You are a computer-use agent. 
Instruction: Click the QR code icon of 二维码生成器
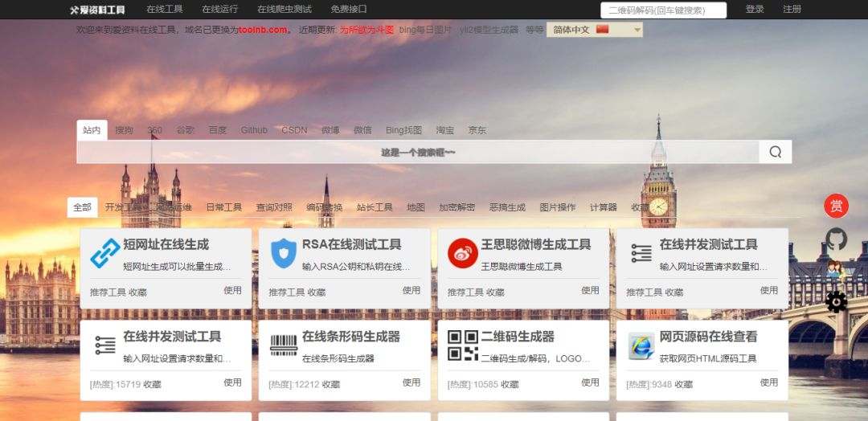[463, 345]
